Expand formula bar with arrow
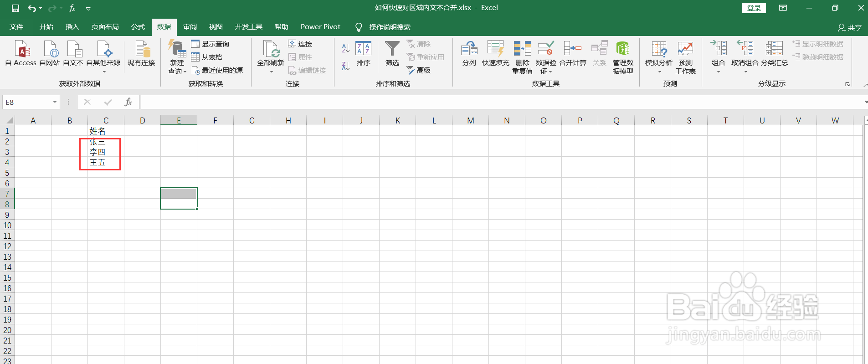 865,102
